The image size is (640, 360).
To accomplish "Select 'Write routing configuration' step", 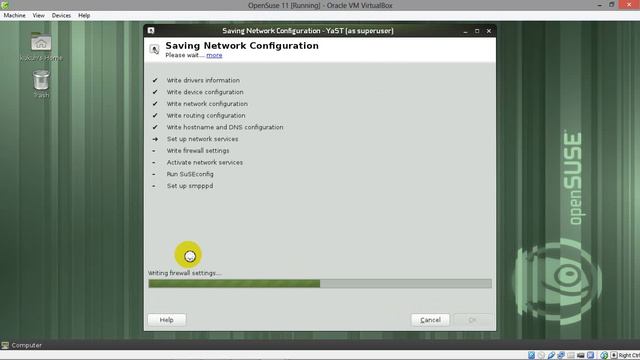I will coord(206,116).
